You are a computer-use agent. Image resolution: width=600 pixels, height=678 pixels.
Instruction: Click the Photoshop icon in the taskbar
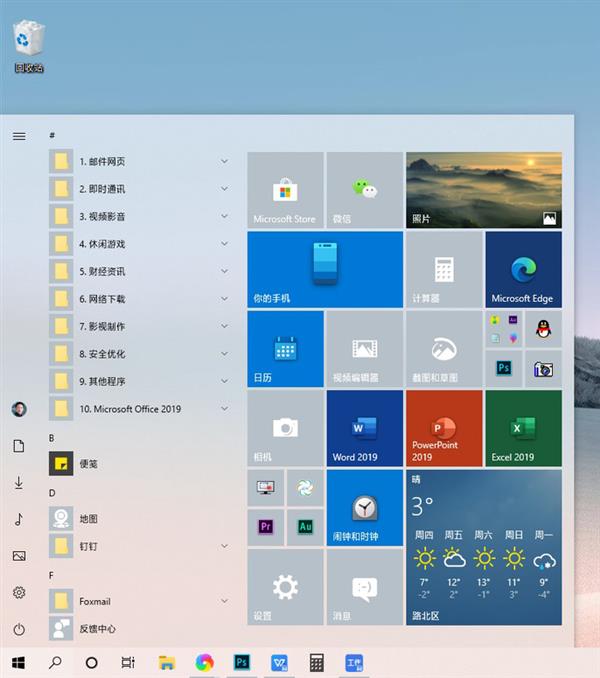click(241, 662)
